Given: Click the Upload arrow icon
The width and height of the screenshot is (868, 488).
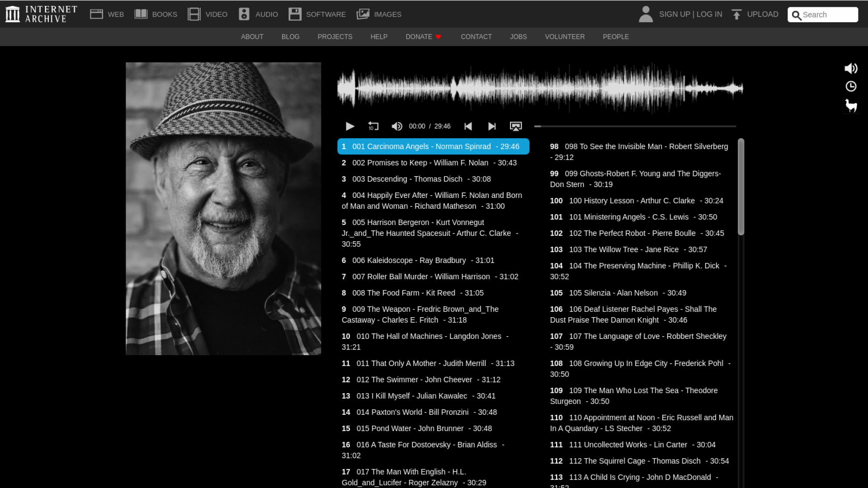Looking at the screenshot, I should point(736,14).
